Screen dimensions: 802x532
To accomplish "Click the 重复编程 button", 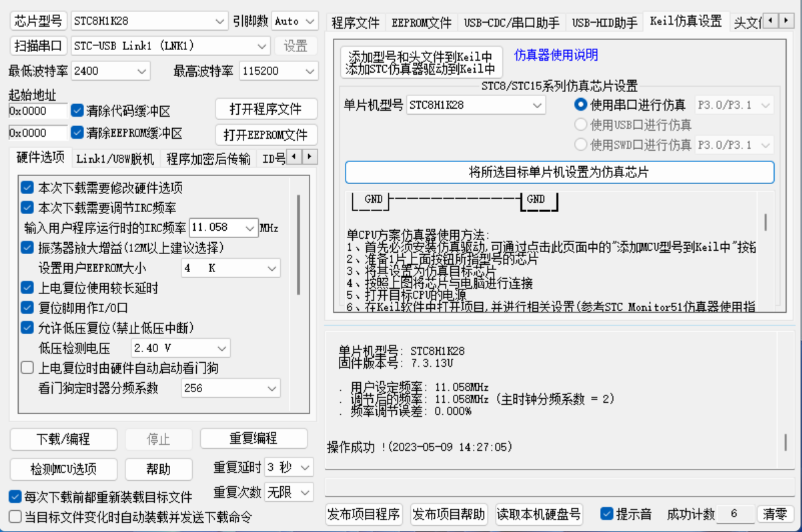I will pyautogui.click(x=254, y=439).
